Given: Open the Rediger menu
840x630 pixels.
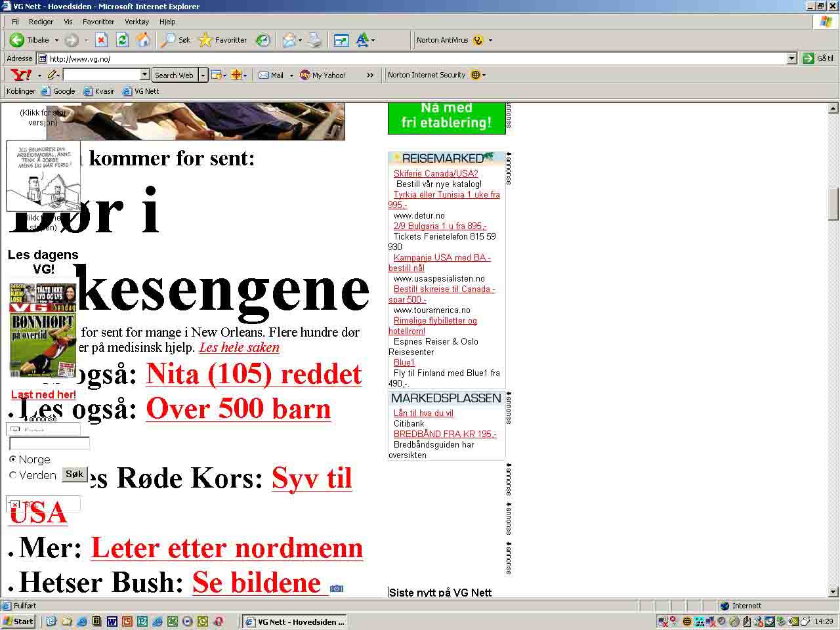Looking at the screenshot, I should pos(41,22).
